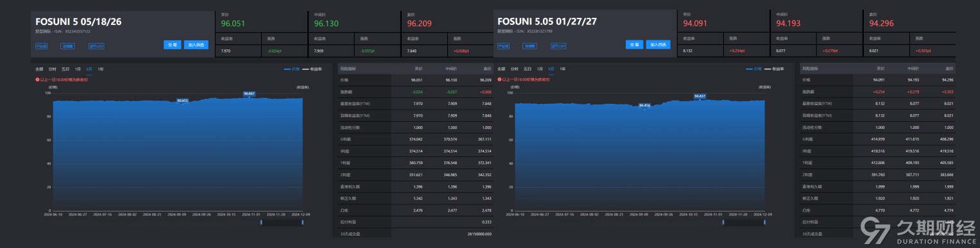Click red warning icon above right chart
This screenshot has width=980, height=248.
[500, 79]
